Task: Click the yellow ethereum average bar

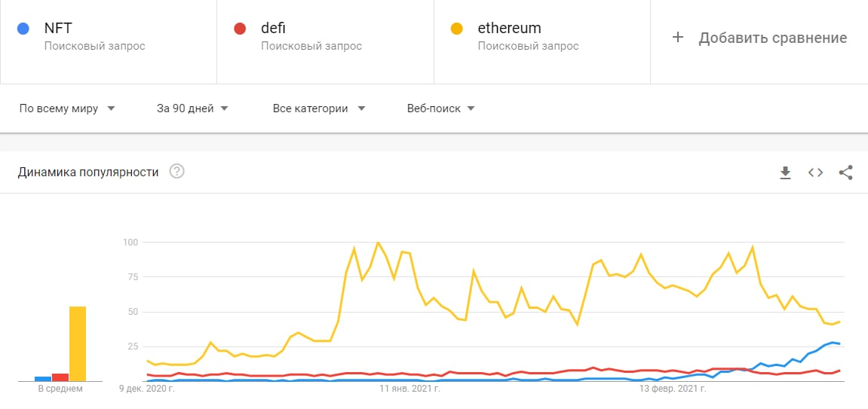Action: 78,343
